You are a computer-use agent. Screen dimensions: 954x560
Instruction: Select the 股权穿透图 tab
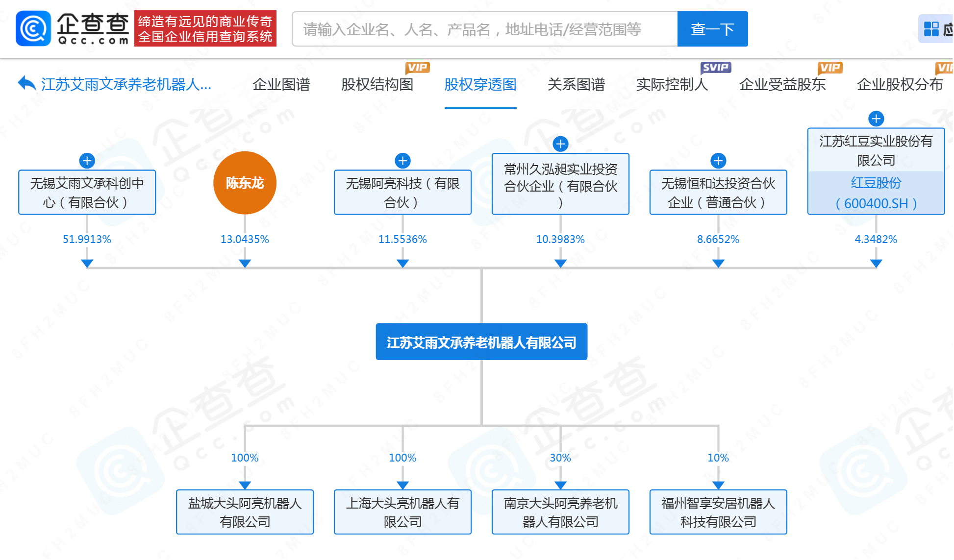pos(480,84)
